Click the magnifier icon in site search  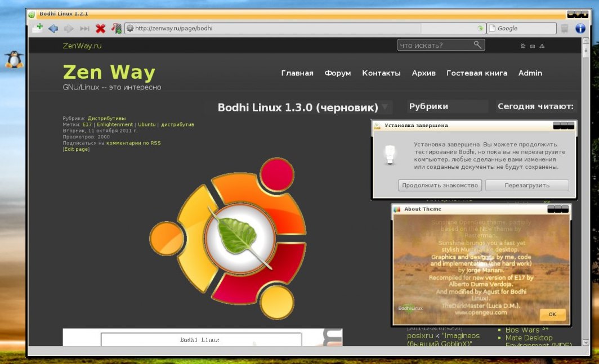pyautogui.click(x=477, y=44)
